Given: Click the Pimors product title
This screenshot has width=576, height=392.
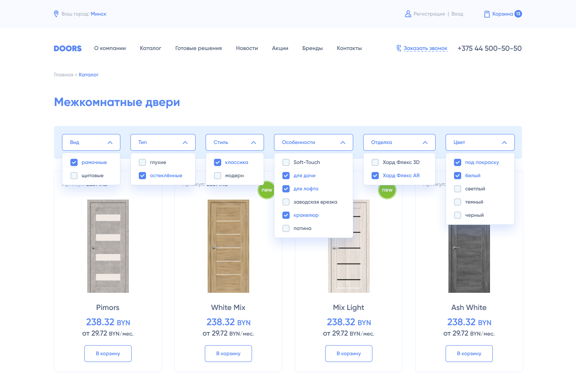Looking at the screenshot, I should [108, 308].
